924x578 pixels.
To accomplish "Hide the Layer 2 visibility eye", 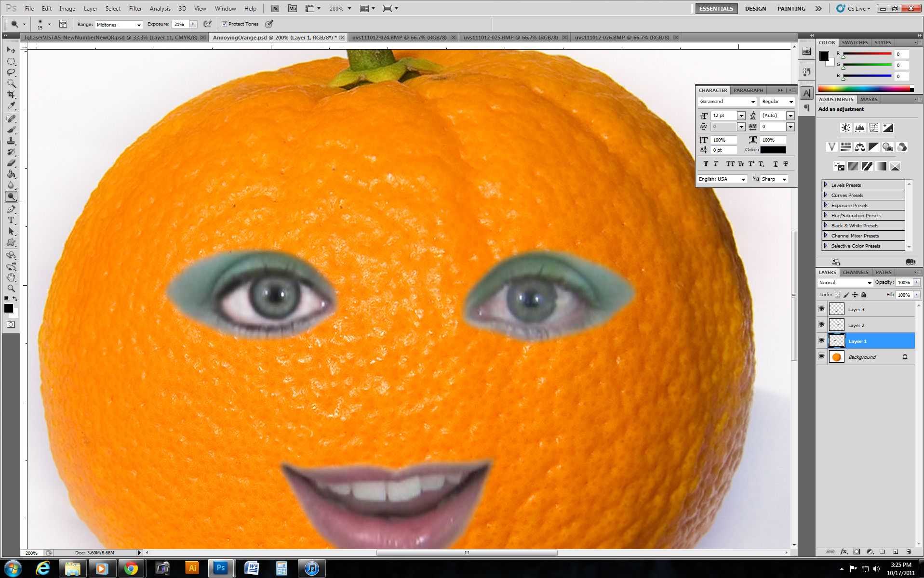I will tap(822, 325).
